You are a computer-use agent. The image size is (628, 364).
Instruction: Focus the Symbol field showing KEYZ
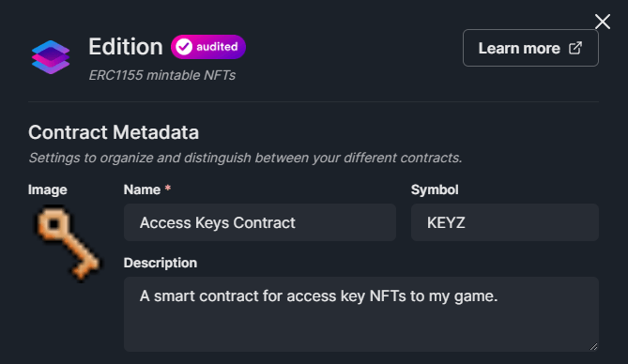pyautogui.click(x=505, y=222)
